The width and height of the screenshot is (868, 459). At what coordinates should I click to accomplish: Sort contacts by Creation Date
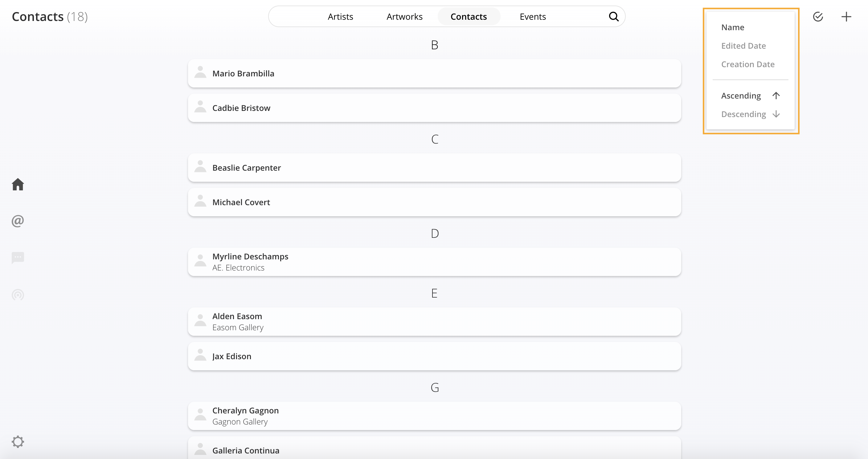click(748, 64)
